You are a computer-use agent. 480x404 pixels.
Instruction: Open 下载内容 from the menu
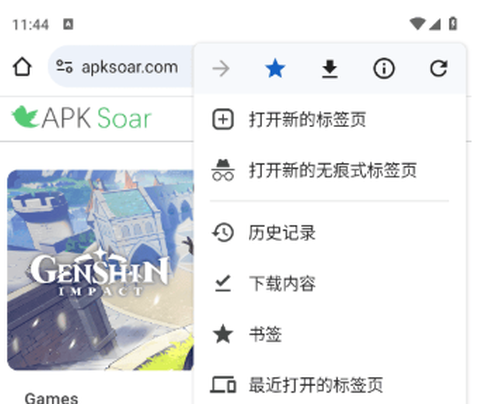(x=330, y=283)
